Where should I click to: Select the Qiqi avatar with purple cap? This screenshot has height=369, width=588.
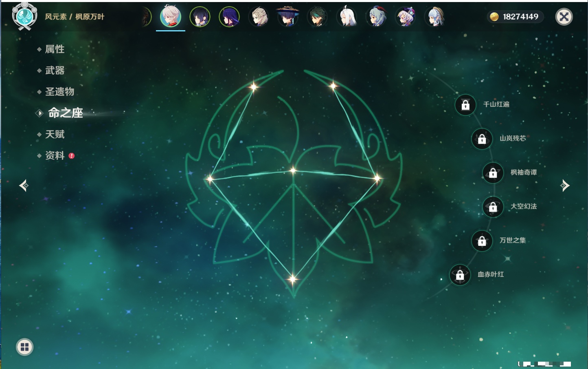pyautogui.click(x=406, y=17)
